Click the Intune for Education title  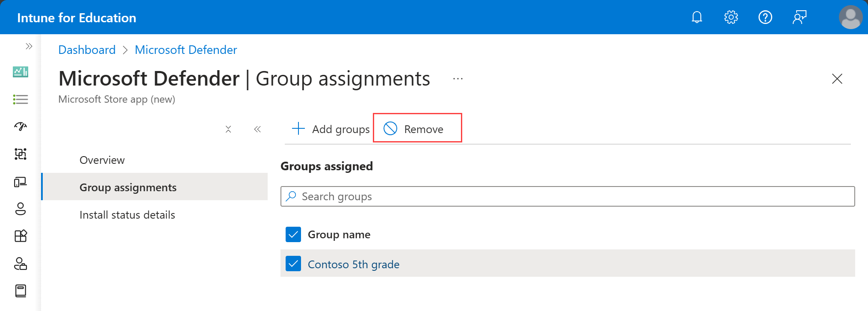(77, 18)
